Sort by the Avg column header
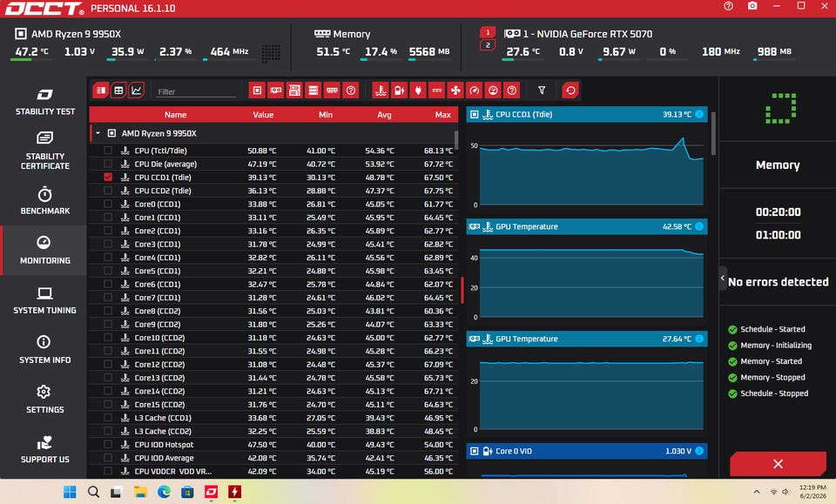This screenshot has width=836, height=504. click(384, 115)
